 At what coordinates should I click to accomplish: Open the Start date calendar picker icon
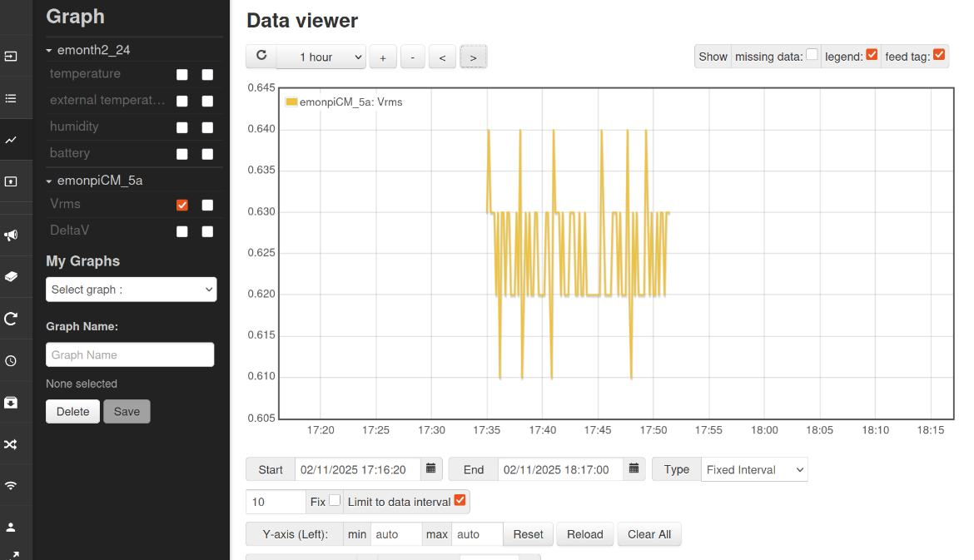click(x=430, y=469)
